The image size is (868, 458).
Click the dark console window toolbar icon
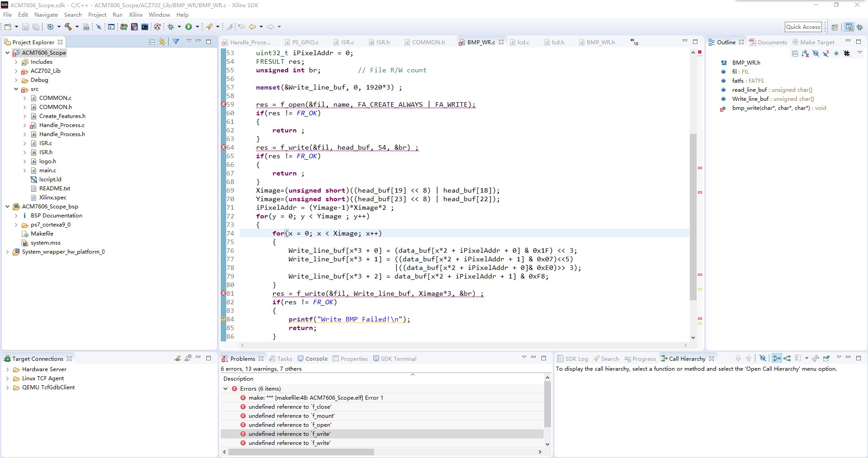pyautogui.click(x=145, y=27)
